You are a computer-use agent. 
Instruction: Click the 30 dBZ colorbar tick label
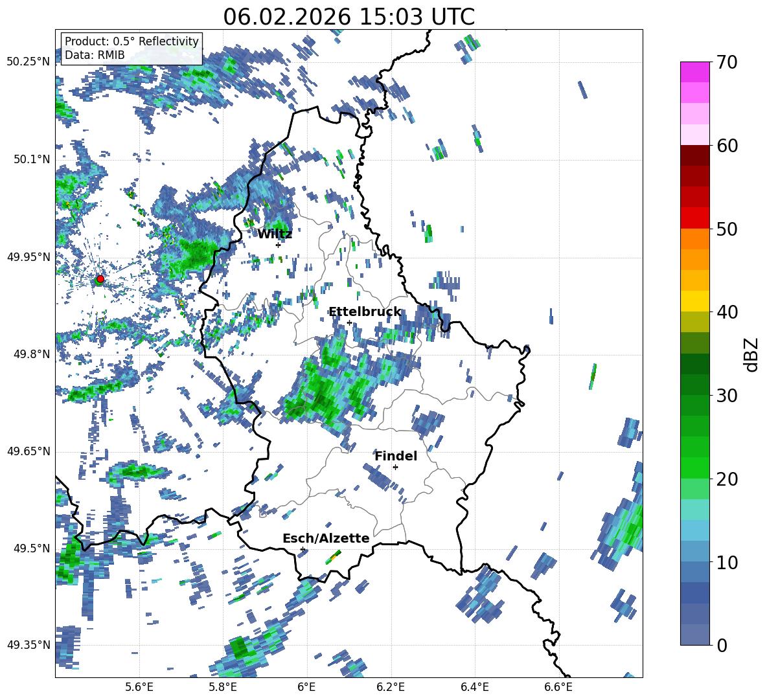click(727, 396)
